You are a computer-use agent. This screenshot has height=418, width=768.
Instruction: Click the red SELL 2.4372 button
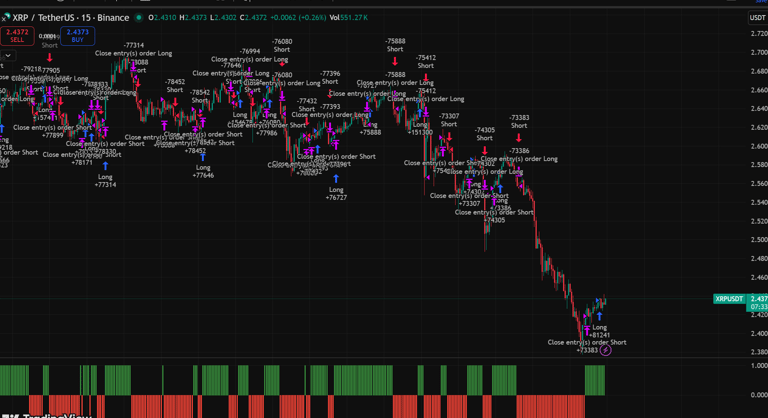[17, 36]
